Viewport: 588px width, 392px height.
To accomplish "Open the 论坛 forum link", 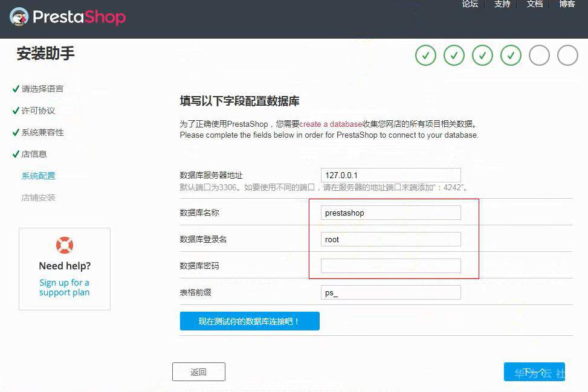I will [470, 4].
